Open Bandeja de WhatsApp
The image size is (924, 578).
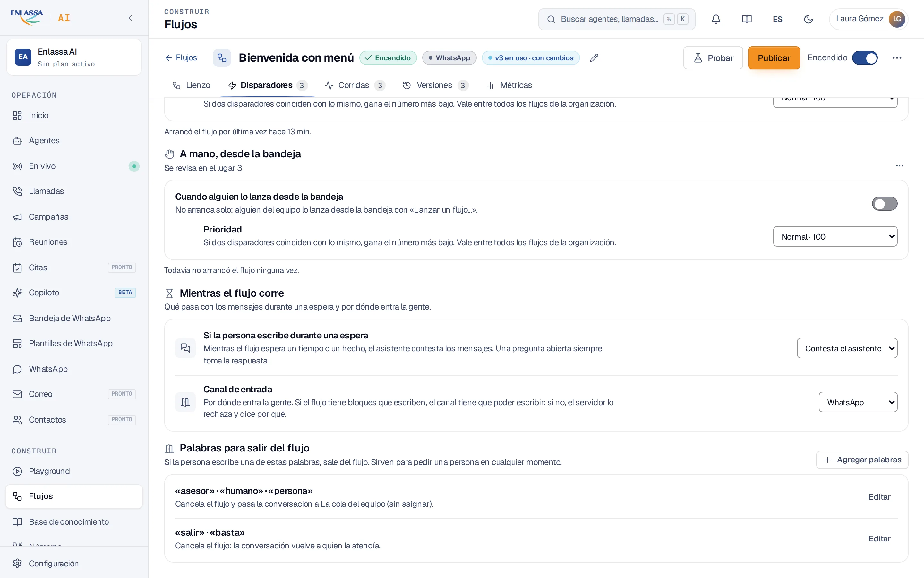[x=74, y=318]
